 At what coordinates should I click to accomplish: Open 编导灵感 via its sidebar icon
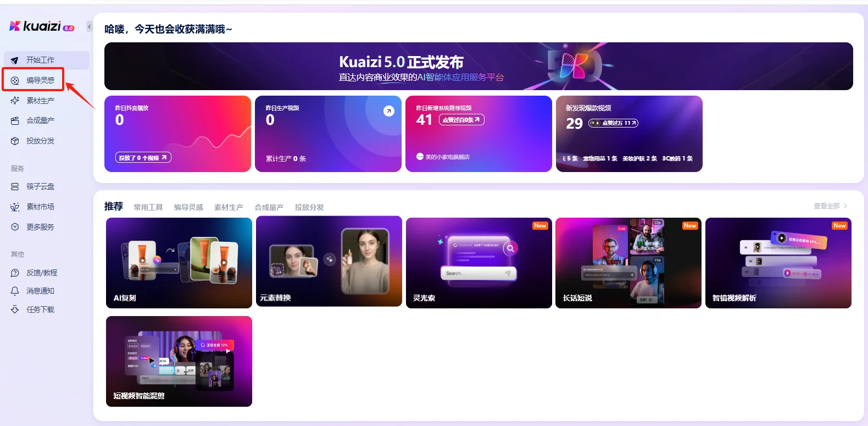click(15, 80)
